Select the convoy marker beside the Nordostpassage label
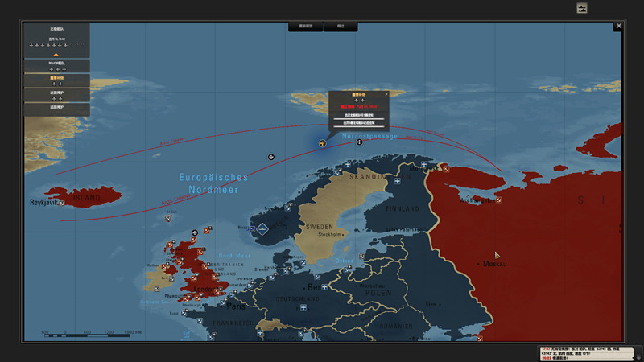This screenshot has width=644, height=362. click(359, 142)
